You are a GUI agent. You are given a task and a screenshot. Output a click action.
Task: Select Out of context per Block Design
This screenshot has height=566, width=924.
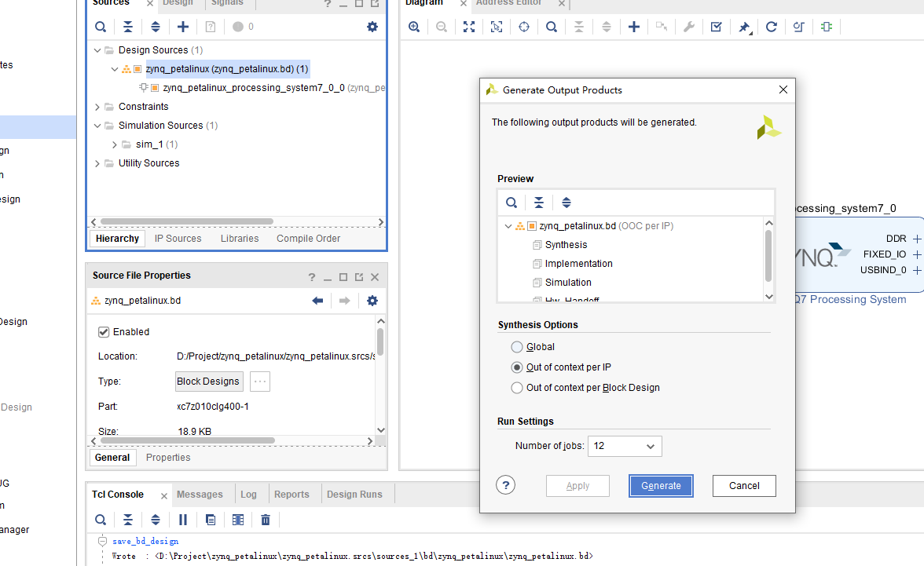tap(517, 388)
